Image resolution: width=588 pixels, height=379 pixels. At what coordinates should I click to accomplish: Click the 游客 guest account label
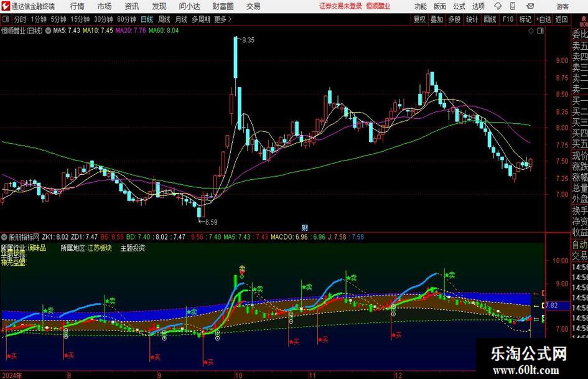pyautogui.click(x=562, y=6)
